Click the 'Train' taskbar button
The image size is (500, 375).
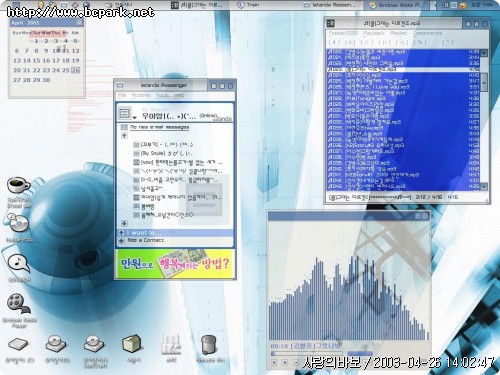[x=249, y=5]
